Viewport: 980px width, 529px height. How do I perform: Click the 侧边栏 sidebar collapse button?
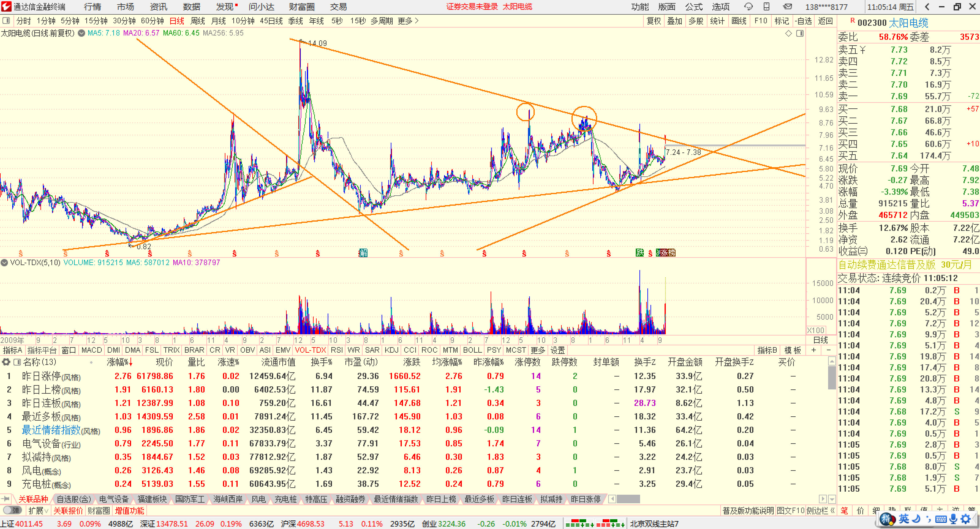(x=820, y=510)
